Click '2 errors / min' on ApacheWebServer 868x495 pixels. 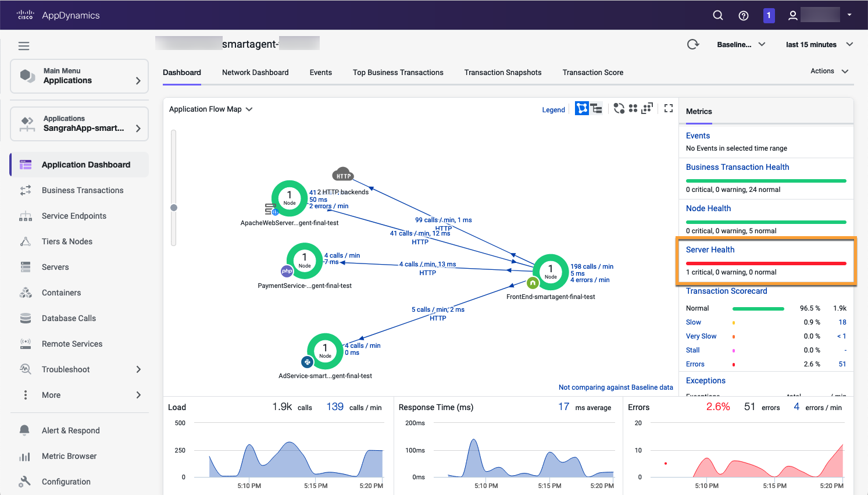coord(329,206)
